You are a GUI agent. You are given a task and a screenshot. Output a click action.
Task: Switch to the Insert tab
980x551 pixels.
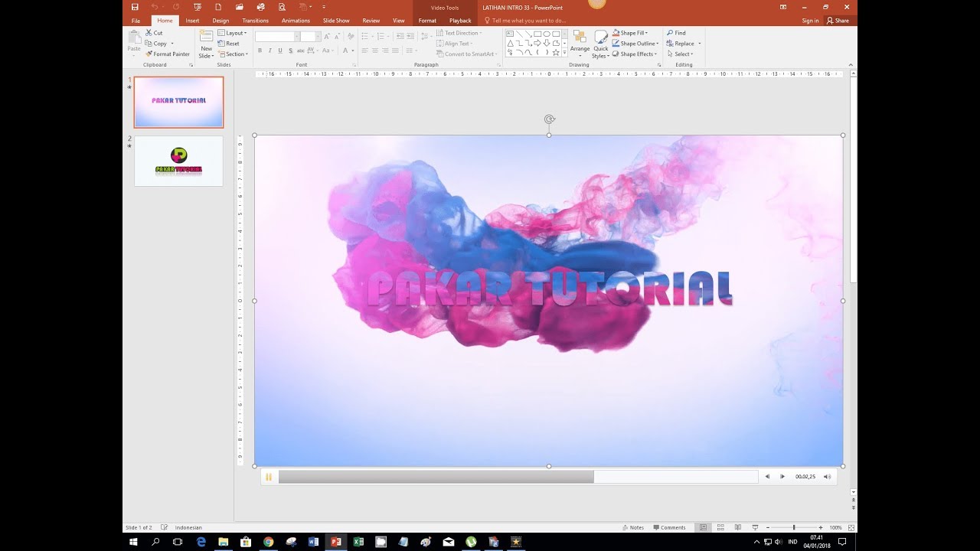(x=192, y=21)
